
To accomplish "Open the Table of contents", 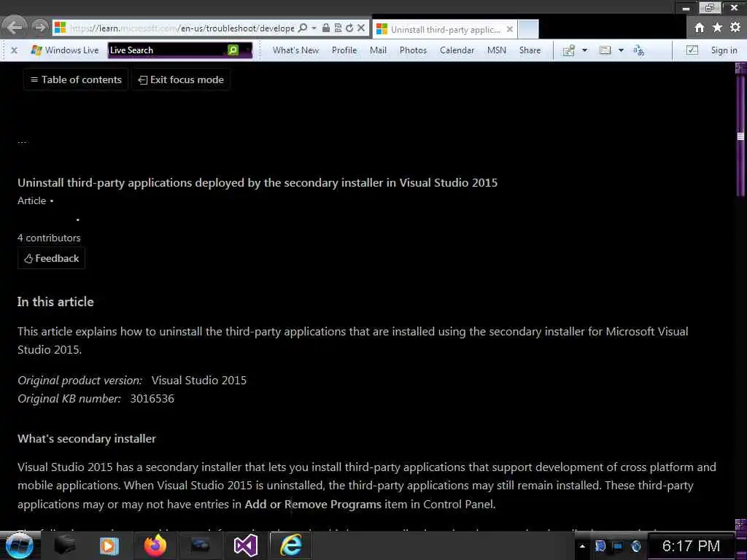I will 76,79.
